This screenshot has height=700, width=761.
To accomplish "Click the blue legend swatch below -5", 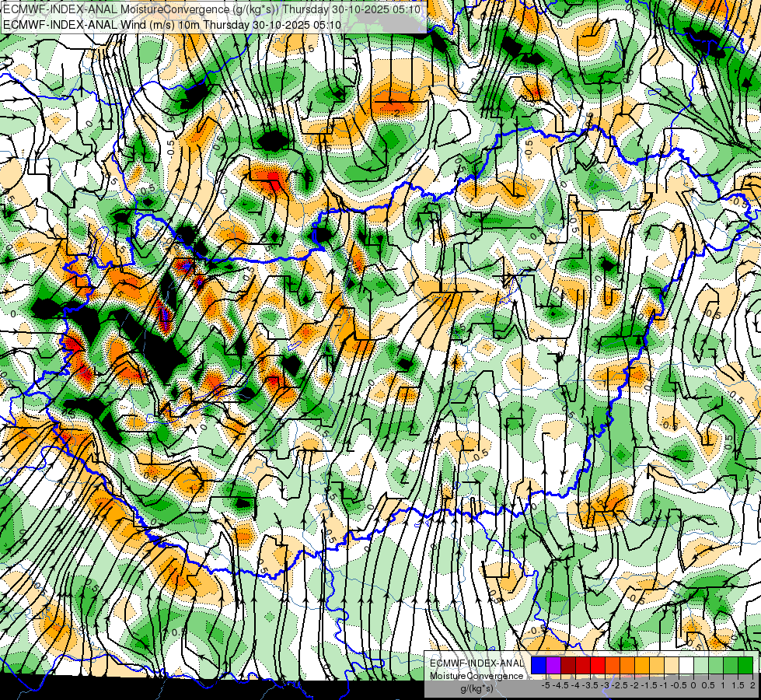I will click(x=539, y=666).
